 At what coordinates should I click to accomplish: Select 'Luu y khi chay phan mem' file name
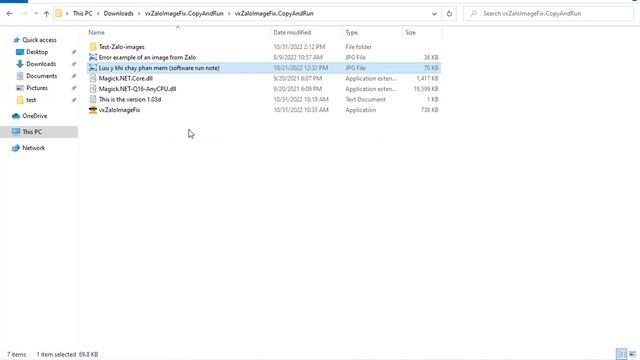point(159,68)
